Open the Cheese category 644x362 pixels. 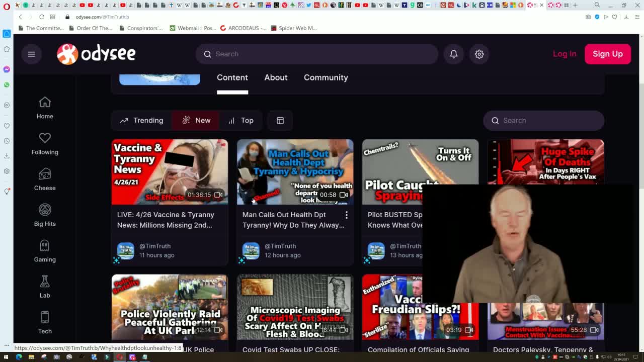click(x=45, y=179)
